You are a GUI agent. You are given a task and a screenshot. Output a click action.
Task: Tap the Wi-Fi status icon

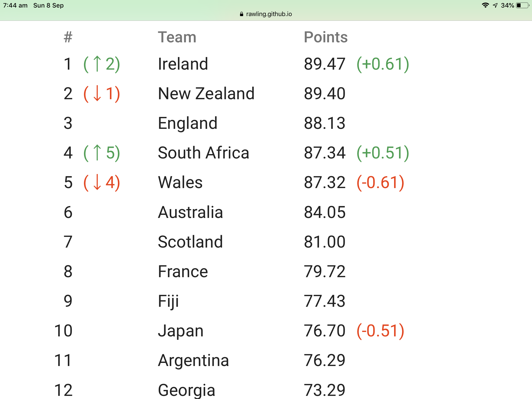point(485,5)
